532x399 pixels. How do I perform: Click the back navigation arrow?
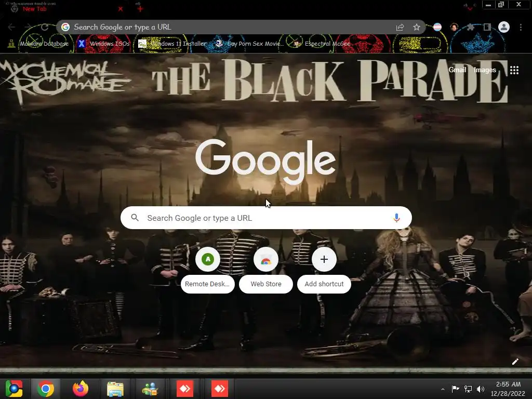coord(11,27)
